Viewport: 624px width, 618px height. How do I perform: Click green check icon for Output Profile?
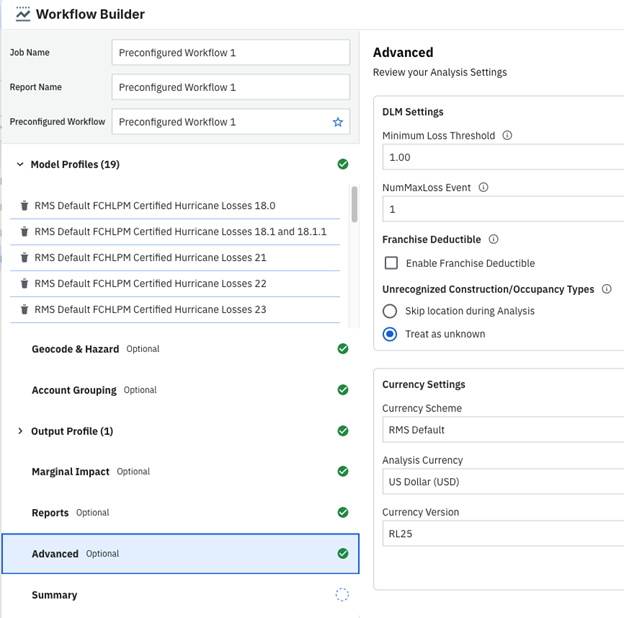point(343,431)
